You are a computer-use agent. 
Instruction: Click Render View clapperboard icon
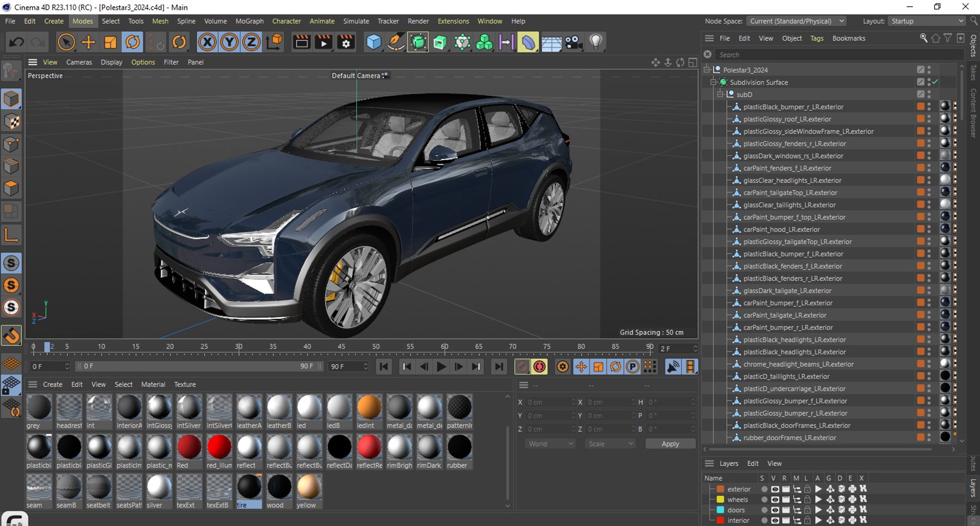click(x=302, y=42)
